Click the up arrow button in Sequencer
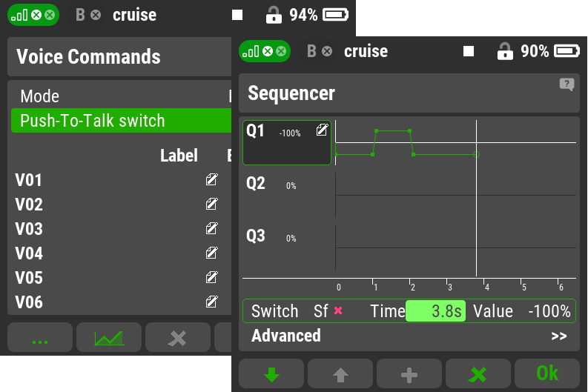588x392 pixels. tap(340, 374)
